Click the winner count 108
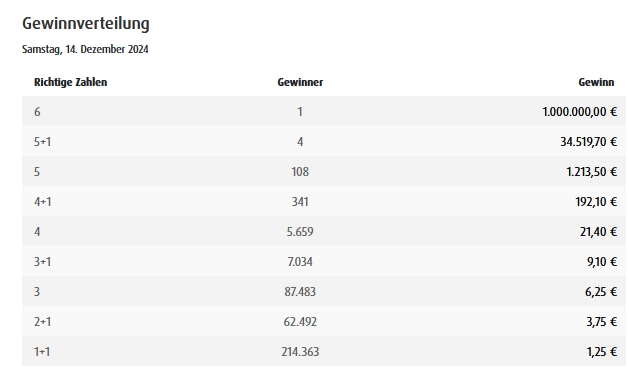 (300, 172)
